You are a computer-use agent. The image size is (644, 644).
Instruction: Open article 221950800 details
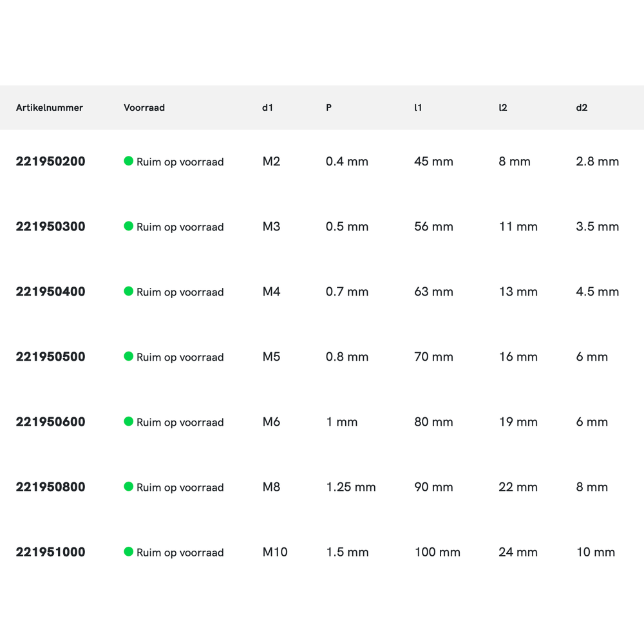(x=50, y=487)
